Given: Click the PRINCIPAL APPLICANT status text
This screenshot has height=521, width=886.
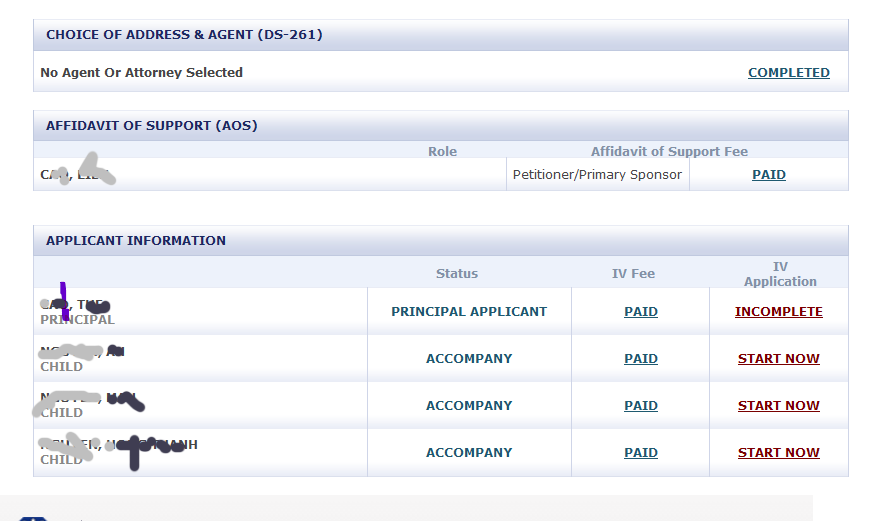Looking at the screenshot, I should (x=469, y=311).
